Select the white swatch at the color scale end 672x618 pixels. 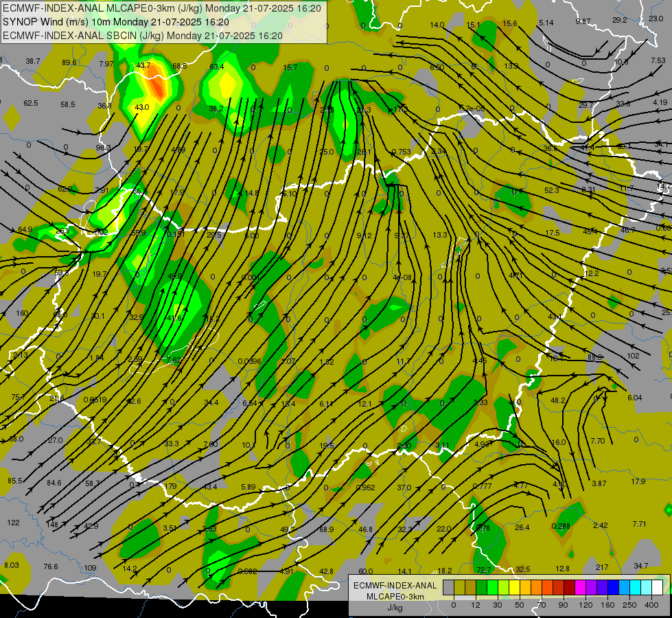(x=657, y=588)
